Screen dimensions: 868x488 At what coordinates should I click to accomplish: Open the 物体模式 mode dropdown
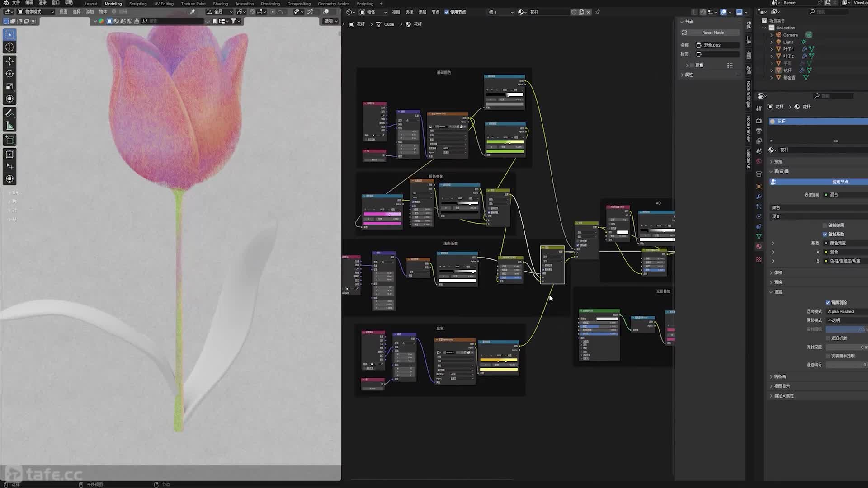36,12
